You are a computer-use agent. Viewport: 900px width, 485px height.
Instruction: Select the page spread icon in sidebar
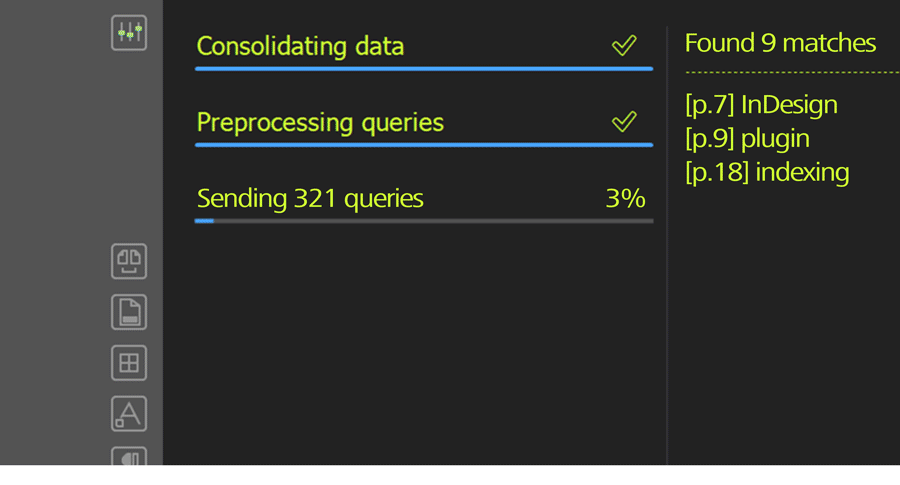pos(129,261)
